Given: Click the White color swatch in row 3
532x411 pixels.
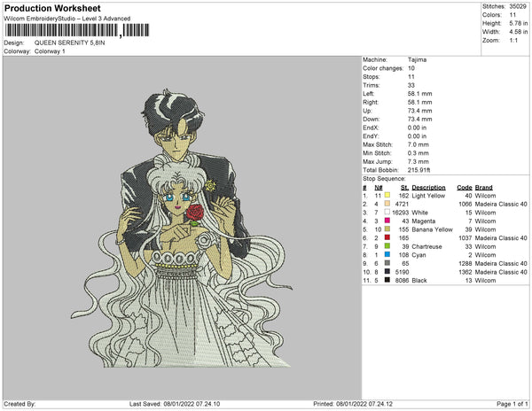Looking at the screenshot, I should pos(387,212).
